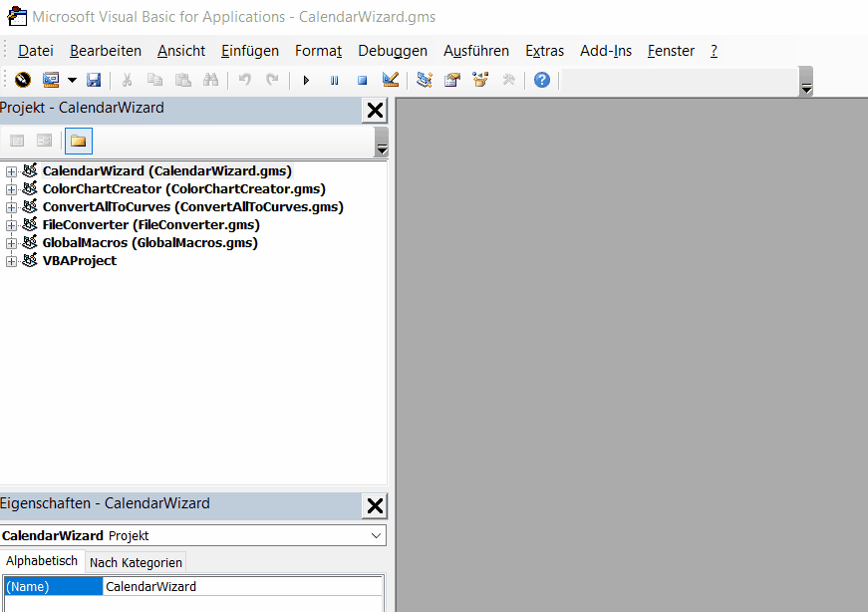
Task: Select CalendarWizard (CalendarWizard.gms) tree item
Action: [x=167, y=171]
